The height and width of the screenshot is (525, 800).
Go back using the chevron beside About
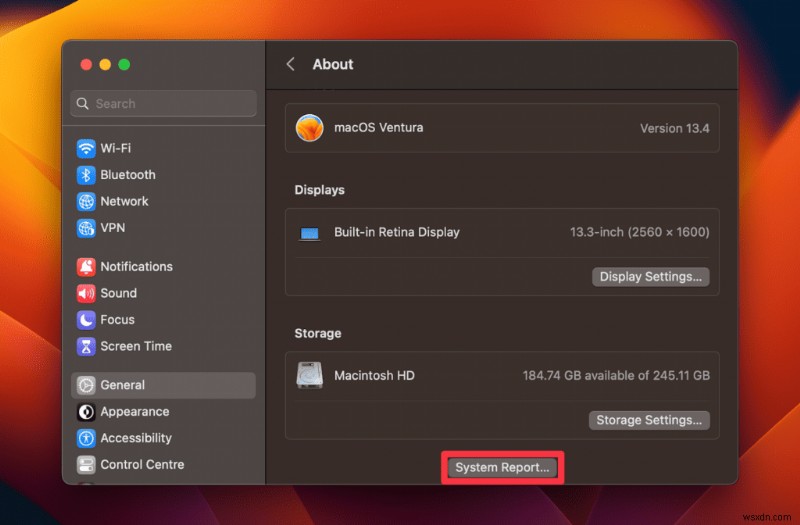coord(290,64)
